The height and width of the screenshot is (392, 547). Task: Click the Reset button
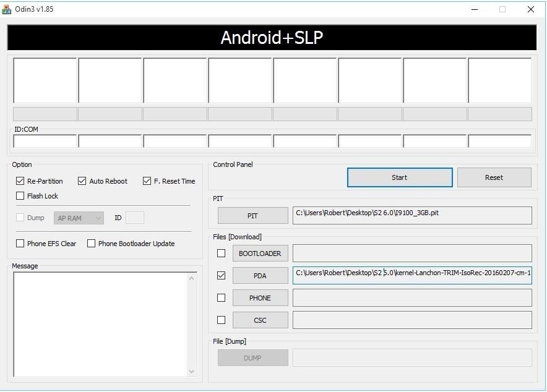click(x=494, y=177)
